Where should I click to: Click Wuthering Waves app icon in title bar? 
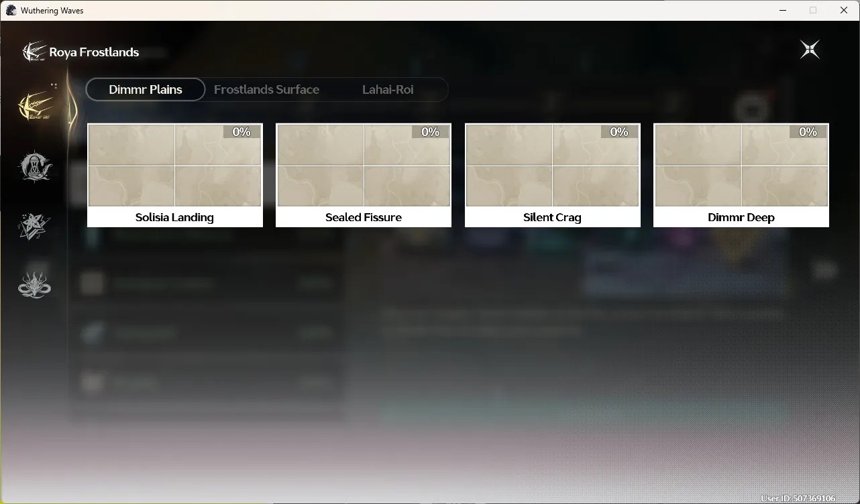pos(11,10)
